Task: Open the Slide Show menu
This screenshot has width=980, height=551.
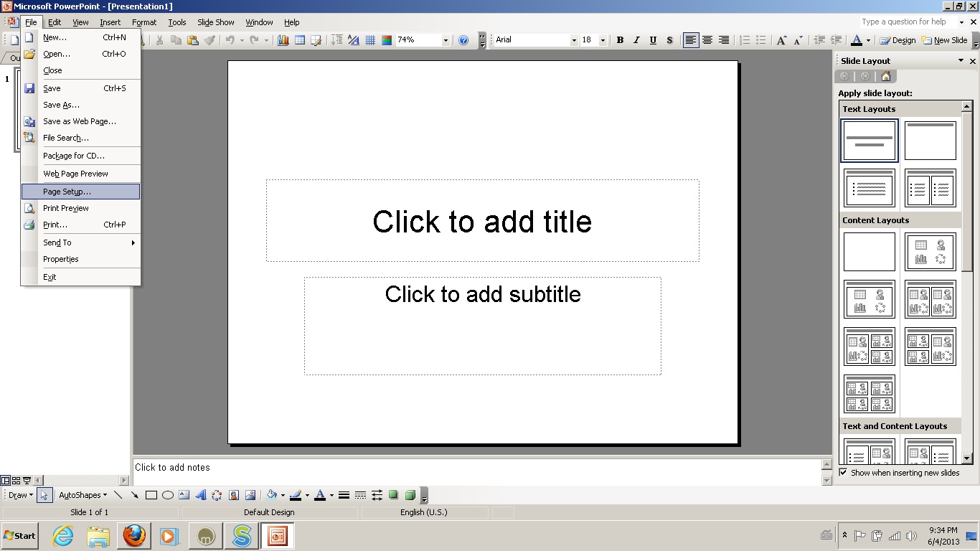Action: [x=216, y=22]
